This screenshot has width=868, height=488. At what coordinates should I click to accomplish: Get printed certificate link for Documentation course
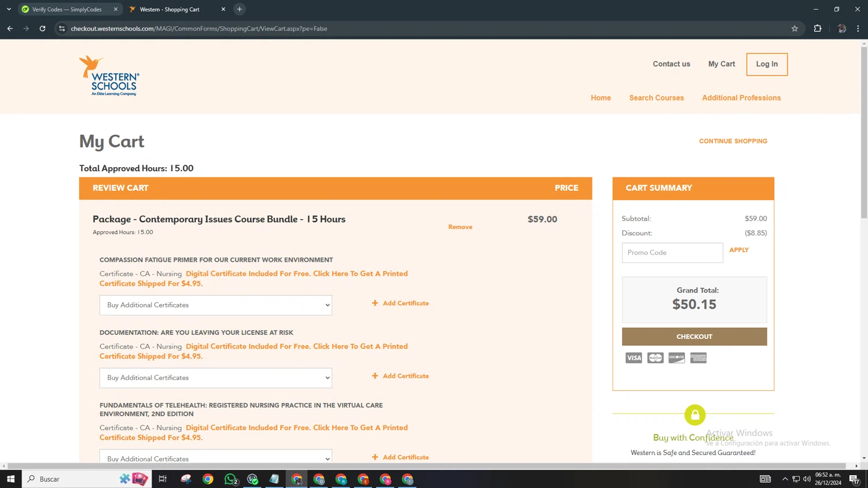tap(253, 352)
